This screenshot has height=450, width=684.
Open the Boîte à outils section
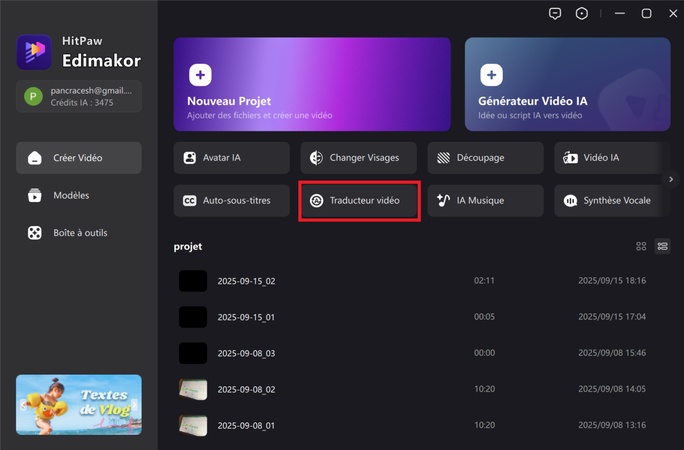tap(79, 232)
